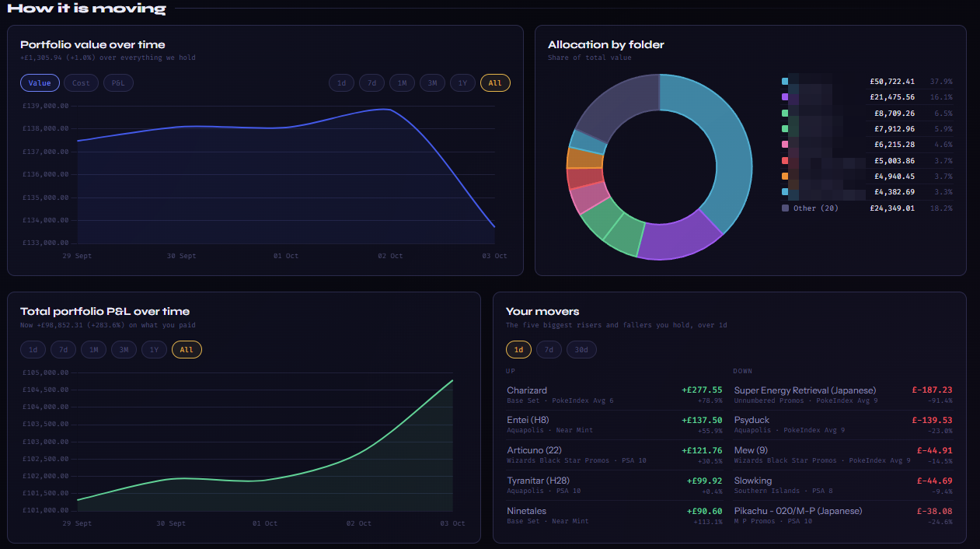Select 1d range in Portfolio value over time
Viewport: 980px width, 549px height.
click(341, 83)
